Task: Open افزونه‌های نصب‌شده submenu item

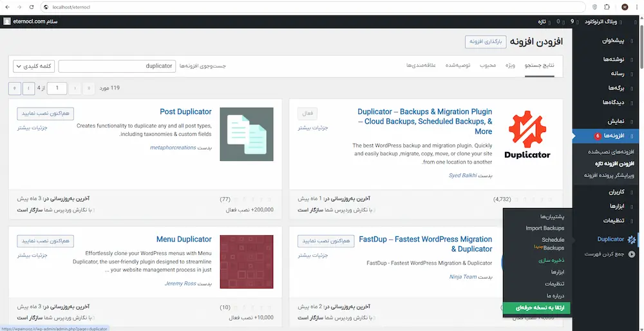Action: [x=612, y=152]
